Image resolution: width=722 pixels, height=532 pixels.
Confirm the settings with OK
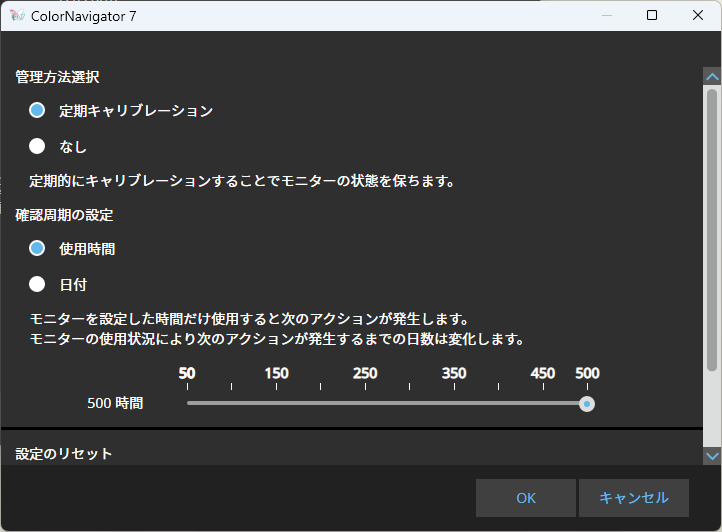pyautogui.click(x=525, y=498)
